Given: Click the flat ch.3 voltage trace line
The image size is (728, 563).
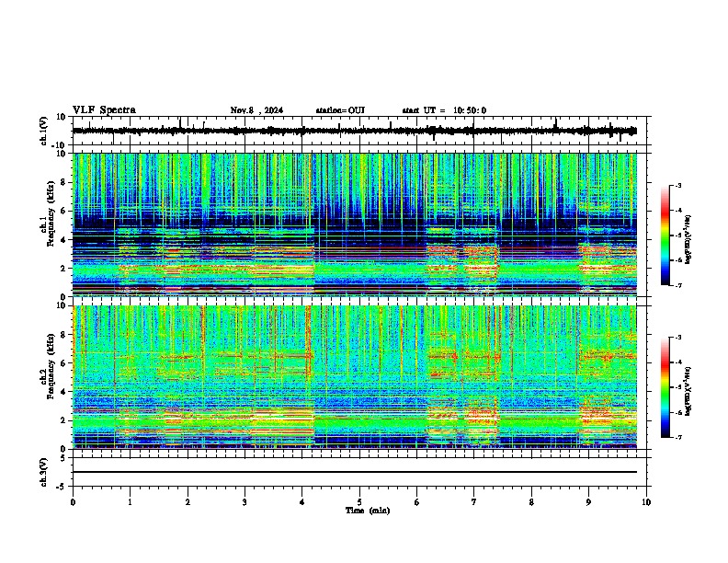Looking at the screenshot, I should click(355, 472).
